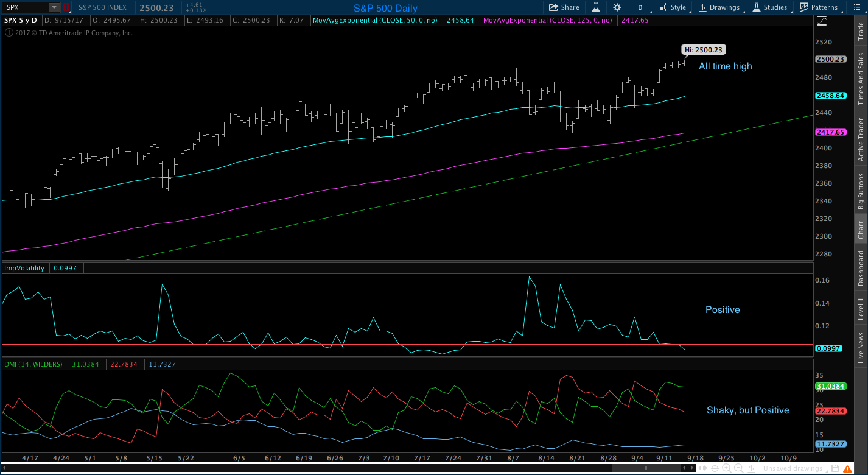Open the Times And Sales side tab
Screen dimensions: 868x475
[x=861, y=79]
